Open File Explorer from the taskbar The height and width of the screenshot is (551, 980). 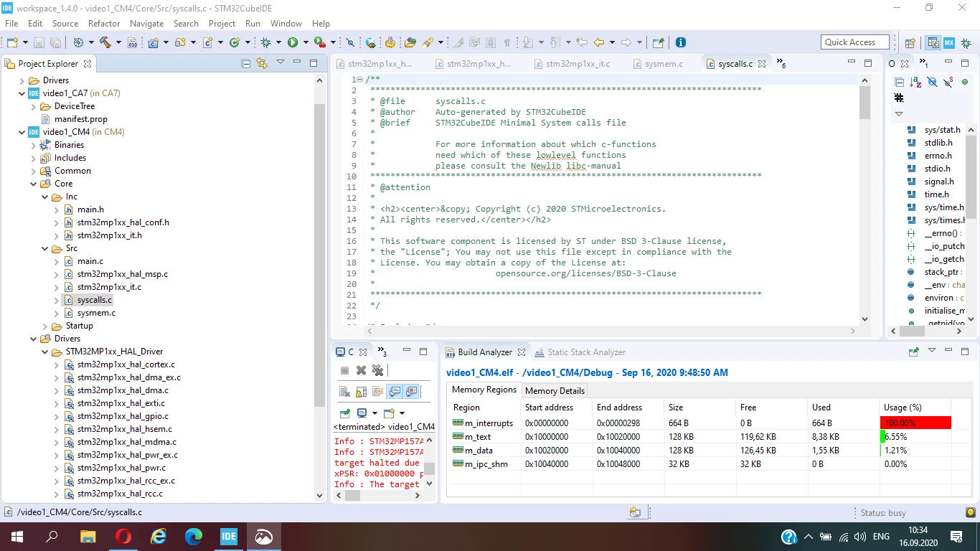tap(88, 536)
